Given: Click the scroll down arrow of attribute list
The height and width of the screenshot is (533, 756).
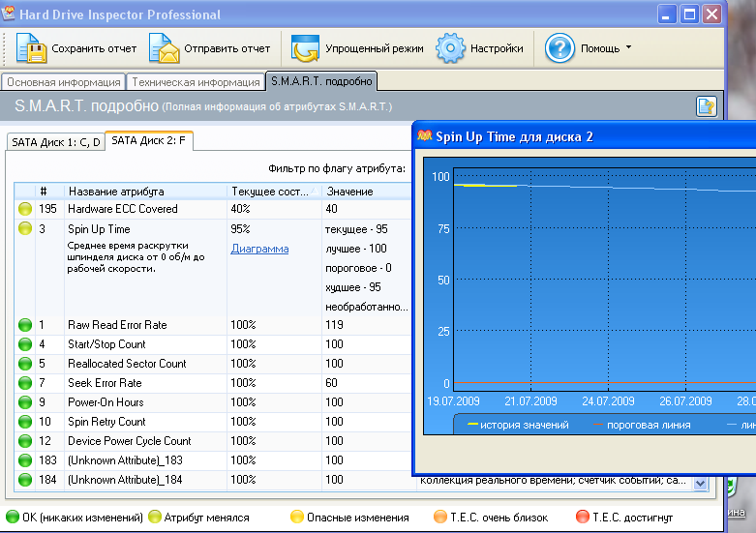Looking at the screenshot, I should 701,484.
